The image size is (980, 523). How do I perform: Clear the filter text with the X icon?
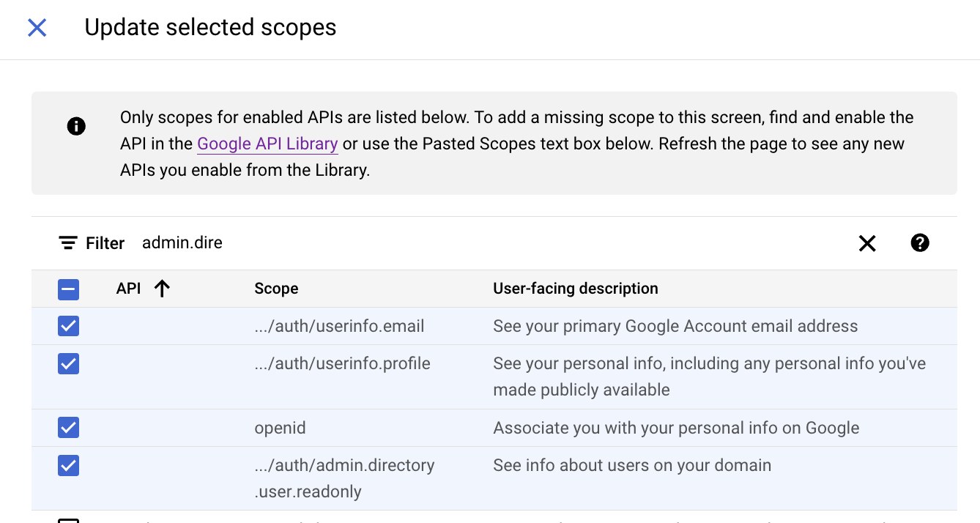[867, 243]
